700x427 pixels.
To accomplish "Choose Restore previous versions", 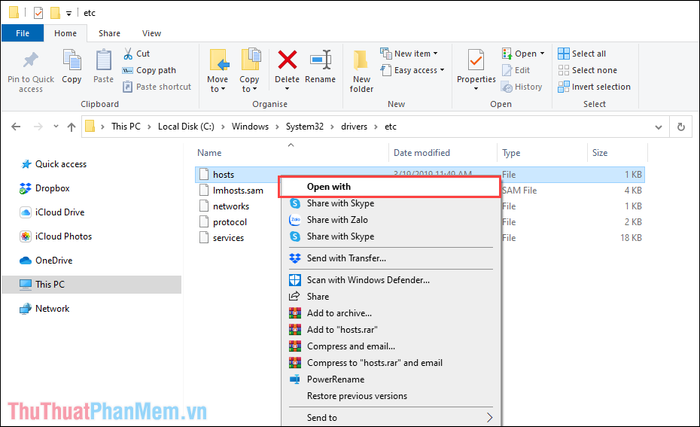I will pyautogui.click(x=391, y=396).
